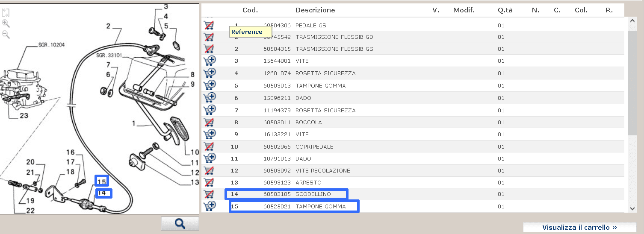Screen dimensions: 644x234
Task: Click the cart icon for COPRIPEDALE
Action: click(x=209, y=146)
